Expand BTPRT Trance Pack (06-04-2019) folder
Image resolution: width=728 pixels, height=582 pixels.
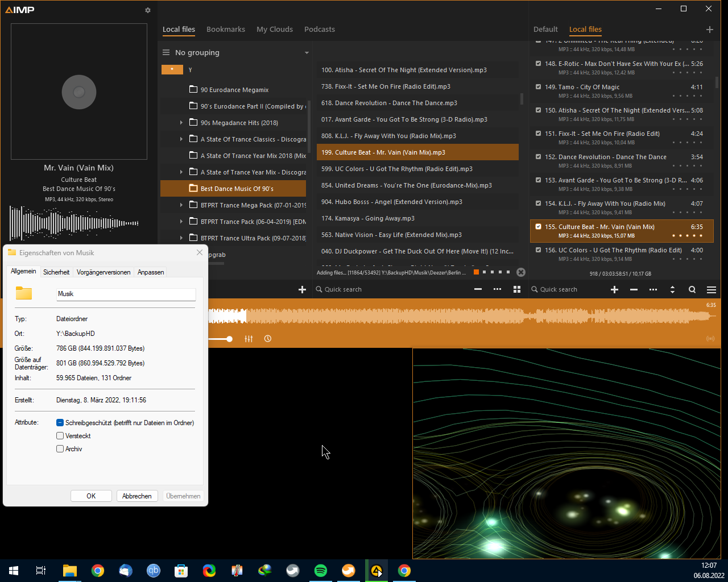coord(181,222)
